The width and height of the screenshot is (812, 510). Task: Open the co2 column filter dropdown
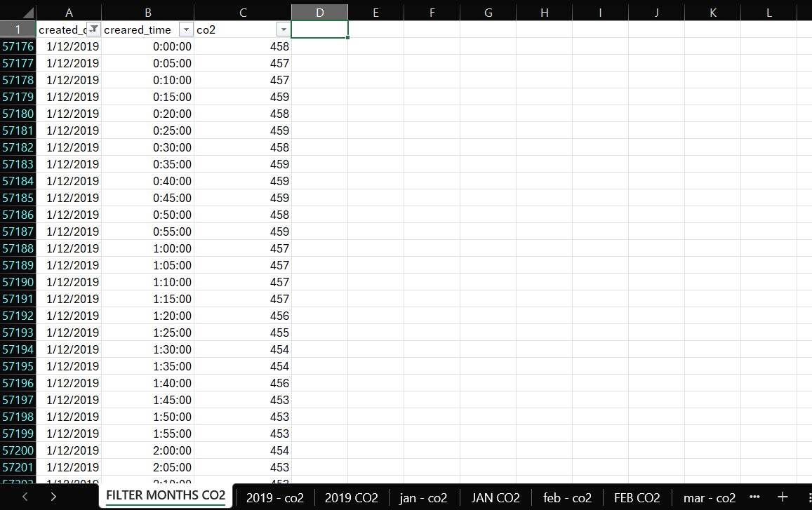(283, 29)
